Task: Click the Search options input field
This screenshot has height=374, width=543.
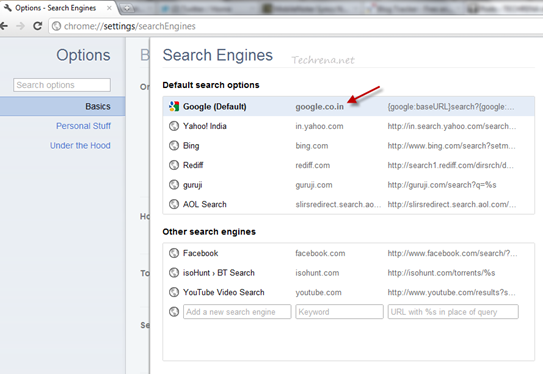Action: [x=62, y=85]
